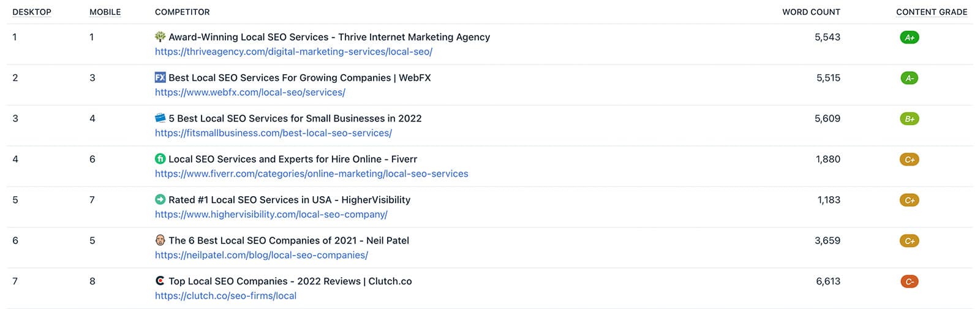980x309 pixels.
Task: Click the green A+ content grade badge
Action: point(910,37)
